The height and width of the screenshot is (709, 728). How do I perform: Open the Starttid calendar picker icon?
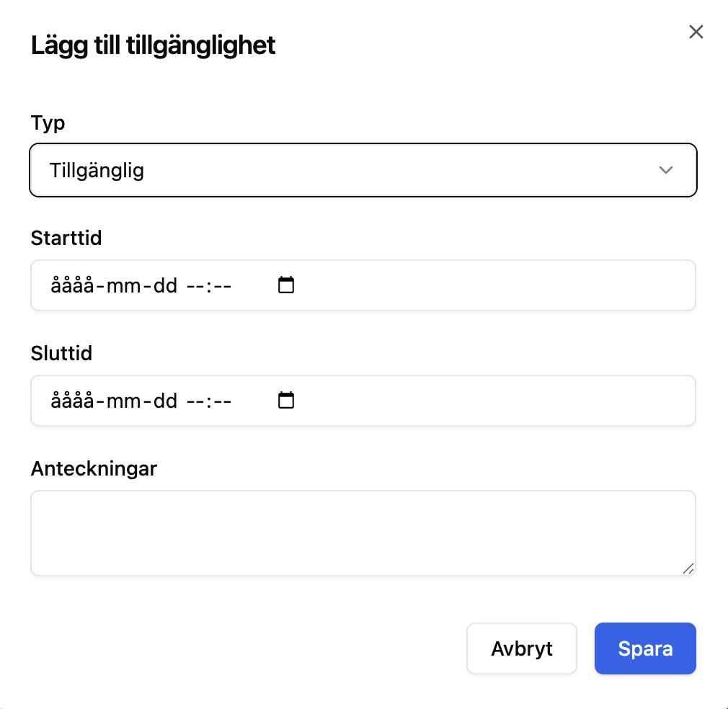pyautogui.click(x=286, y=285)
